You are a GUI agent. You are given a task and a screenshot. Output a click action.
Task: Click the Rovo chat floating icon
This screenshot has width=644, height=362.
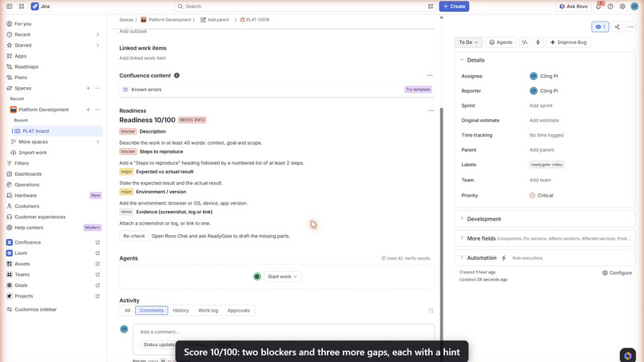(x=627, y=356)
